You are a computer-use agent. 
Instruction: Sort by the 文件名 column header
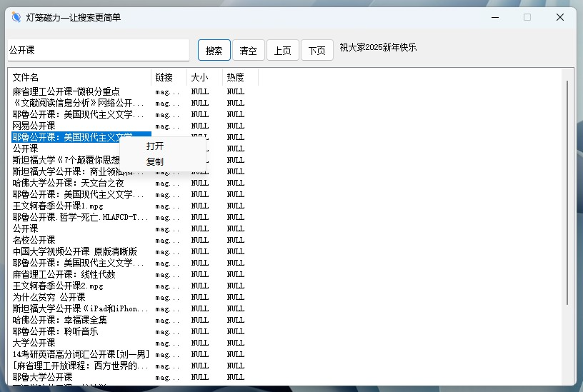[79, 77]
